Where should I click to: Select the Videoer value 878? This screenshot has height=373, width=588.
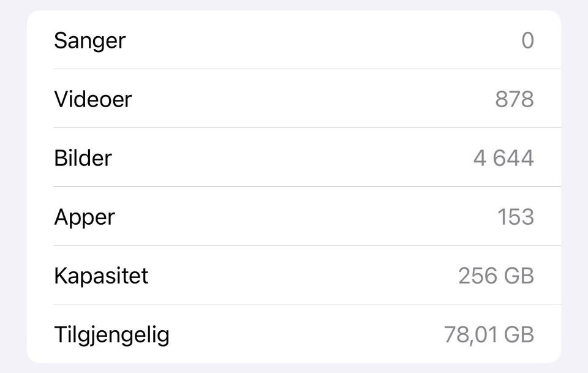(x=514, y=99)
